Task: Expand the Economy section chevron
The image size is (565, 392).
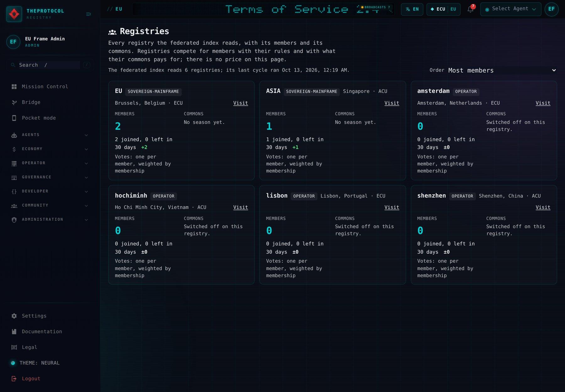Action: click(86, 149)
